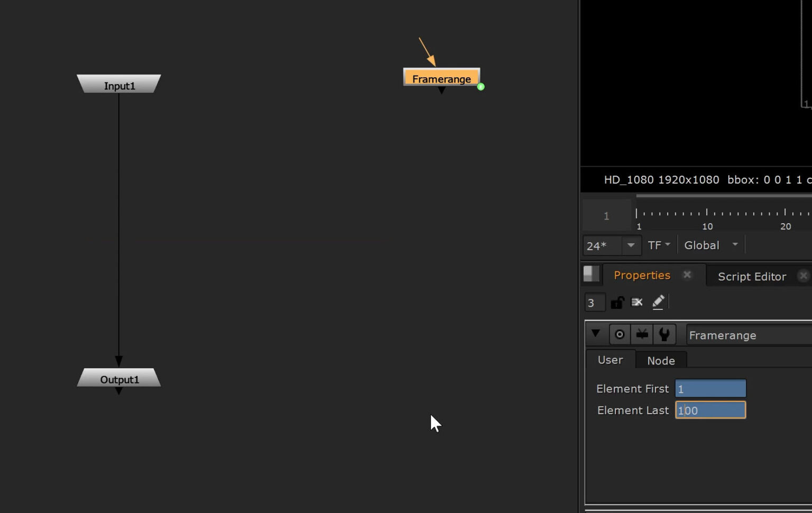Viewport: 812px width, 513px height.
Task: Switch to the Node tab
Action: pyautogui.click(x=661, y=361)
